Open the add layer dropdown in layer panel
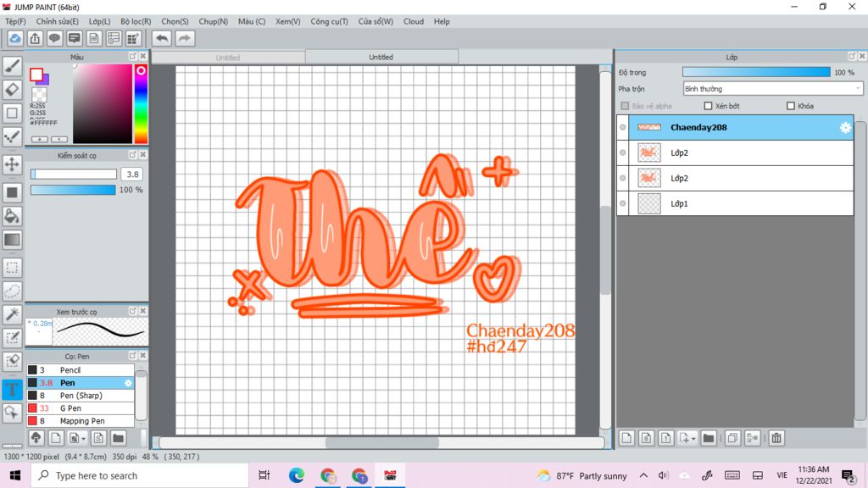This screenshot has height=488, width=868. (693, 439)
